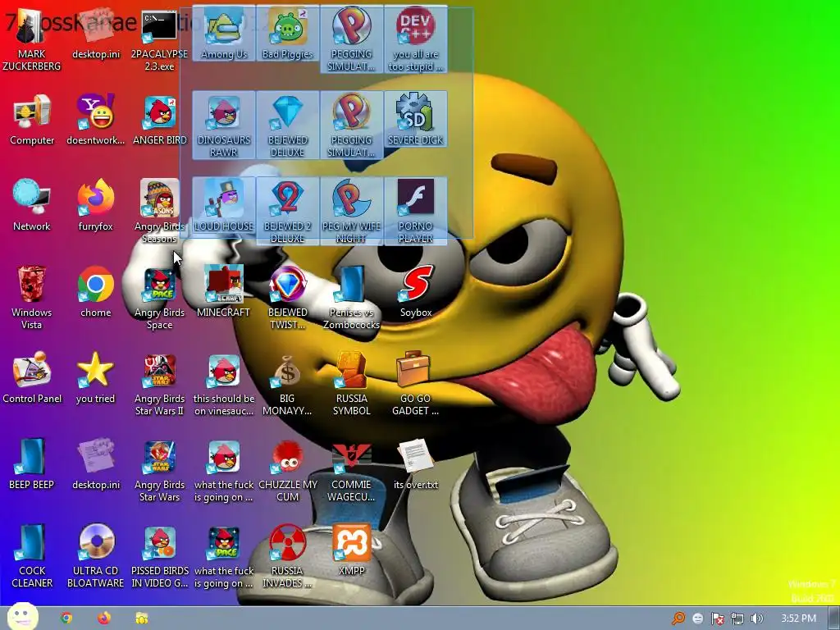840x630 pixels.
Task: Select the BEJEWED 2 DELUXE icon
Action: coord(288,211)
